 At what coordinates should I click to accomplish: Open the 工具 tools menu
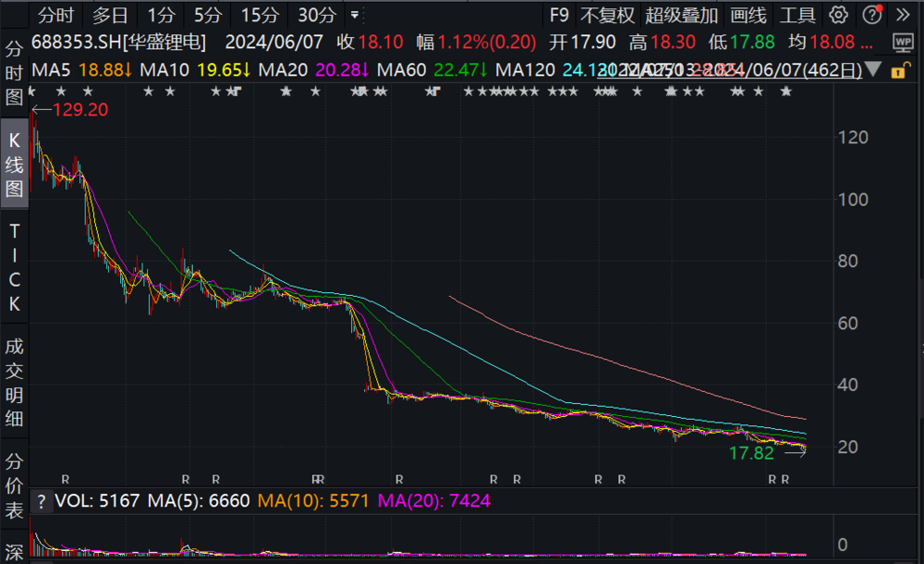[x=797, y=15]
